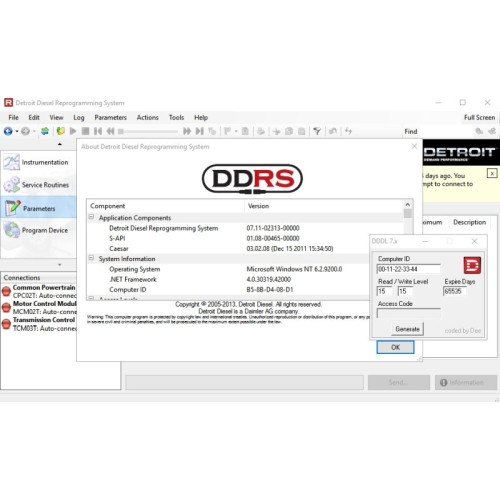500x500 pixels.
Task: Click the skip to log start icon
Action: (98, 131)
